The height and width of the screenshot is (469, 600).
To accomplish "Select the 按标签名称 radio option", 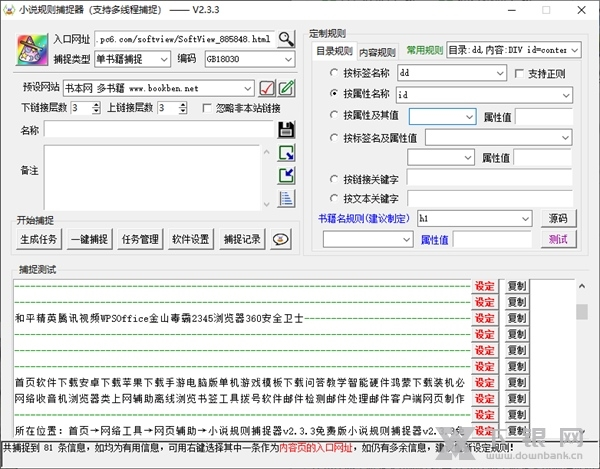I will pyautogui.click(x=334, y=73).
